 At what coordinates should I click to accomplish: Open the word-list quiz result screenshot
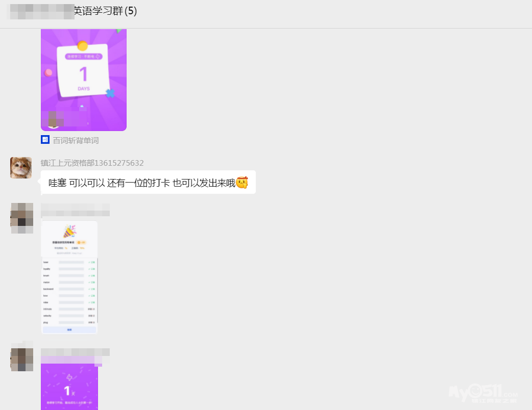click(69, 278)
